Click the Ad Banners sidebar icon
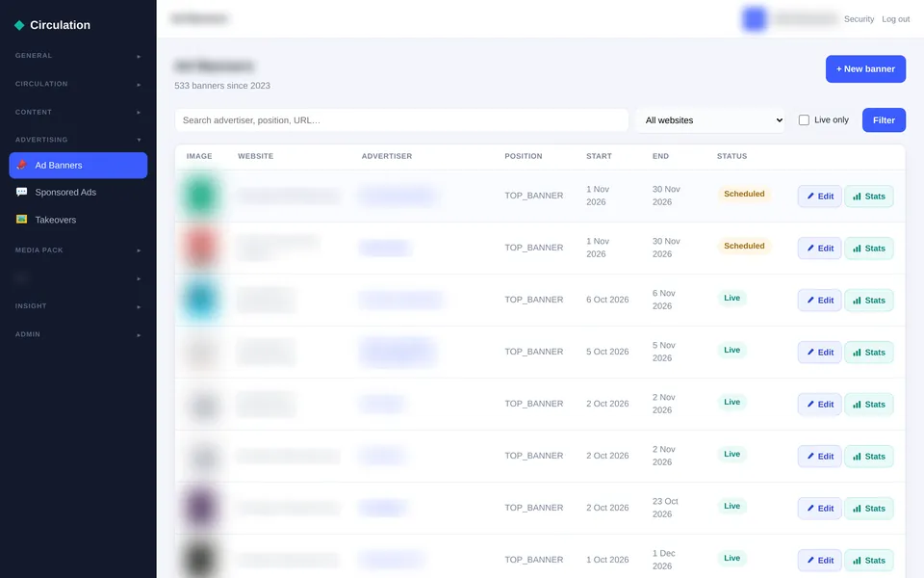Screen dimensions: 924x578 (21, 165)
